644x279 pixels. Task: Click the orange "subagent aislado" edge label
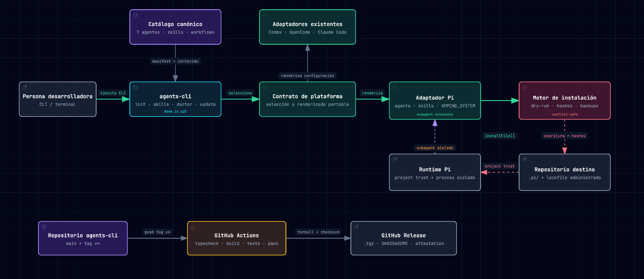(x=435, y=148)
